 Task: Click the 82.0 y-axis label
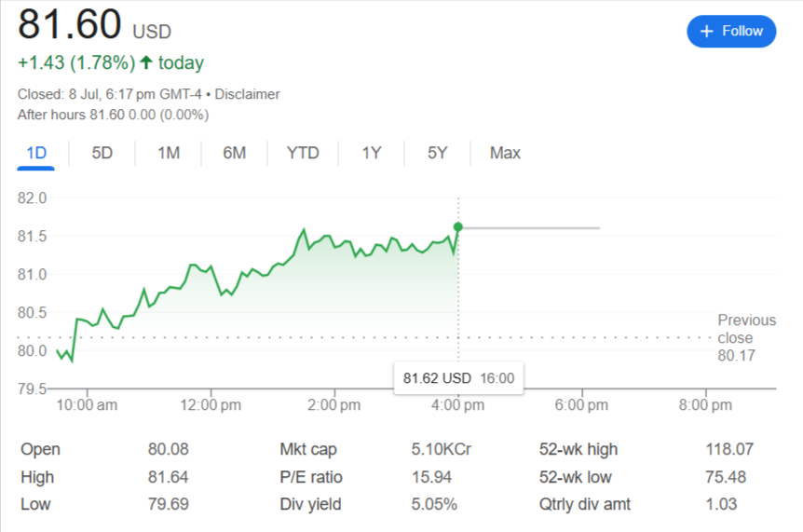[32, 198]
